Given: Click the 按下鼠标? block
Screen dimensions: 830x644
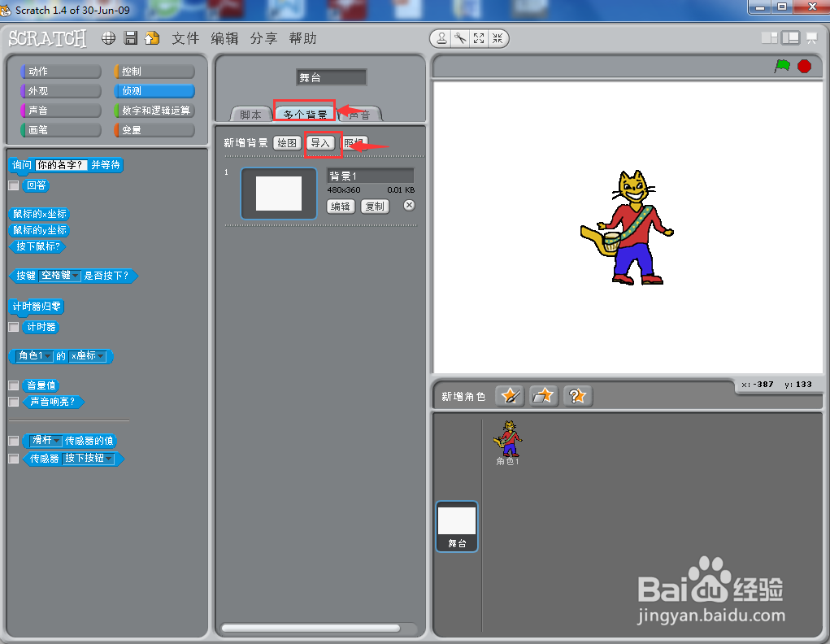Looking at the screenshot, I should [x=37, y=246].
